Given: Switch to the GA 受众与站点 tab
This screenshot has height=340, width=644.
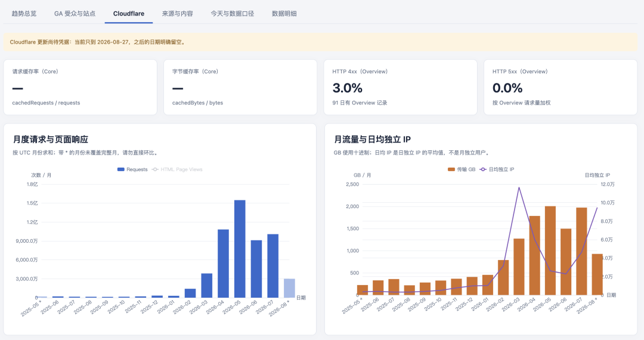Looking at the screenshot, I should pyautogui.click(x=75, y=14).
